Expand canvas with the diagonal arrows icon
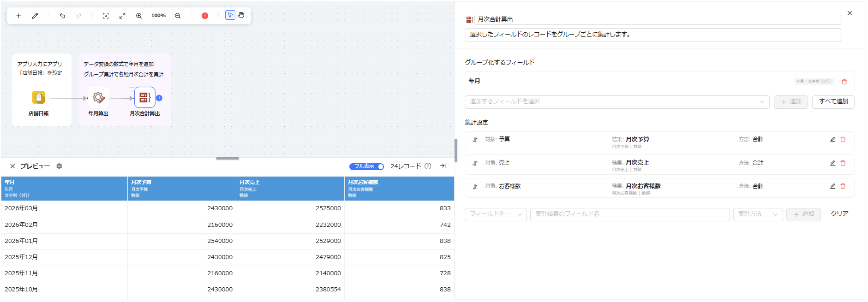Image resolution: width=868 pixels, height=302 pixels. [122, 16]
